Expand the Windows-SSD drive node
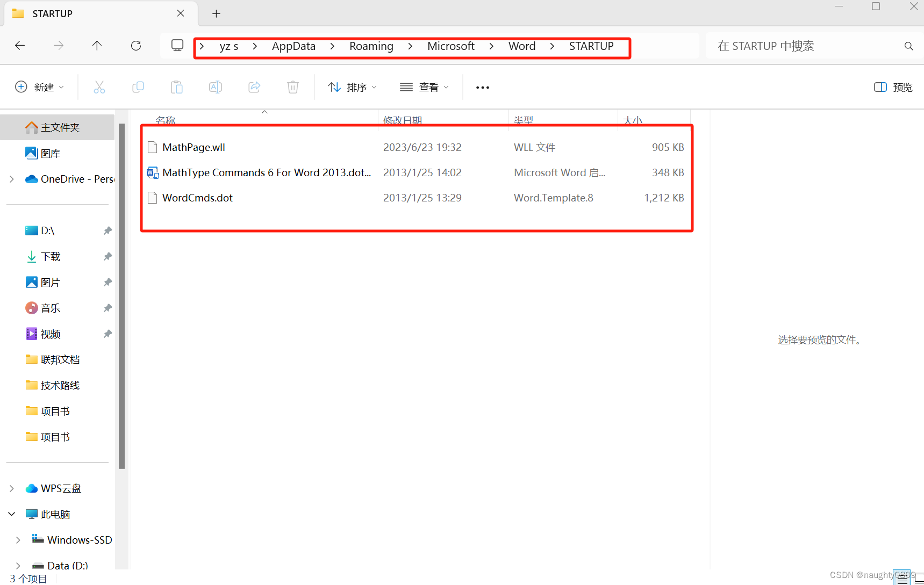924x585 pixels. pos(18,540)
